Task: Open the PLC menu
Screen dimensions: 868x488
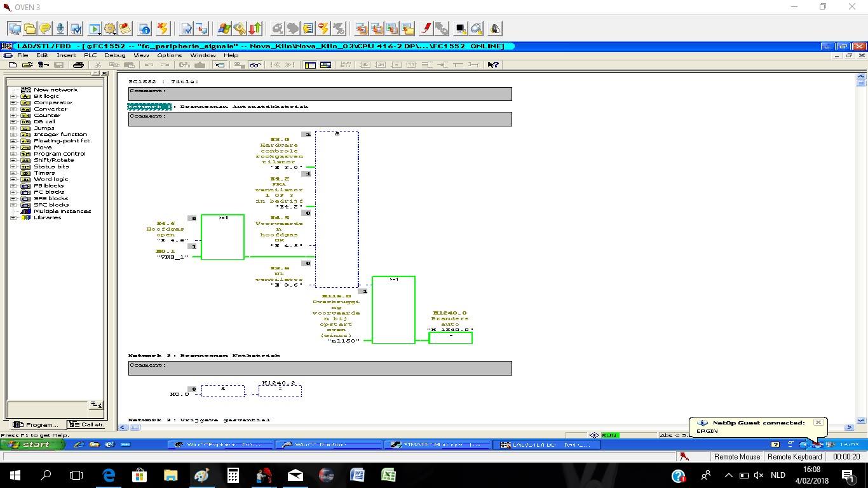Action: pyautogui.click(x=90, y=55)
